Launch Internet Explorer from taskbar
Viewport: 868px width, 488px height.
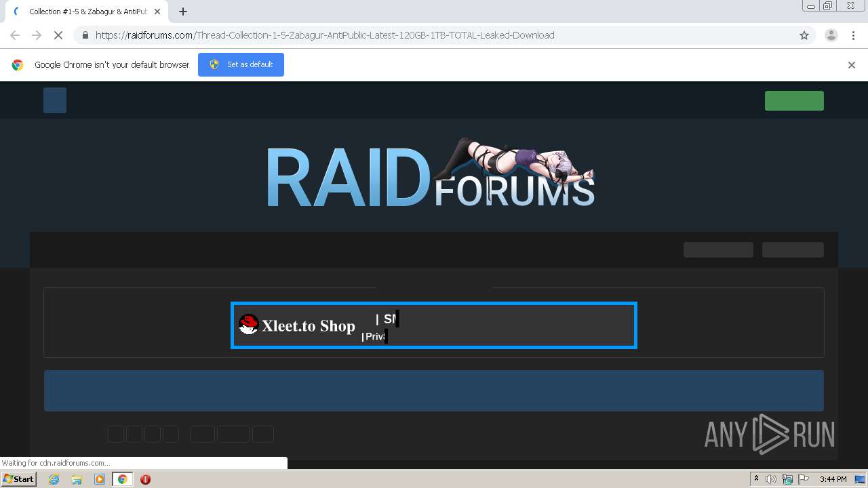(x=54, y=479)
